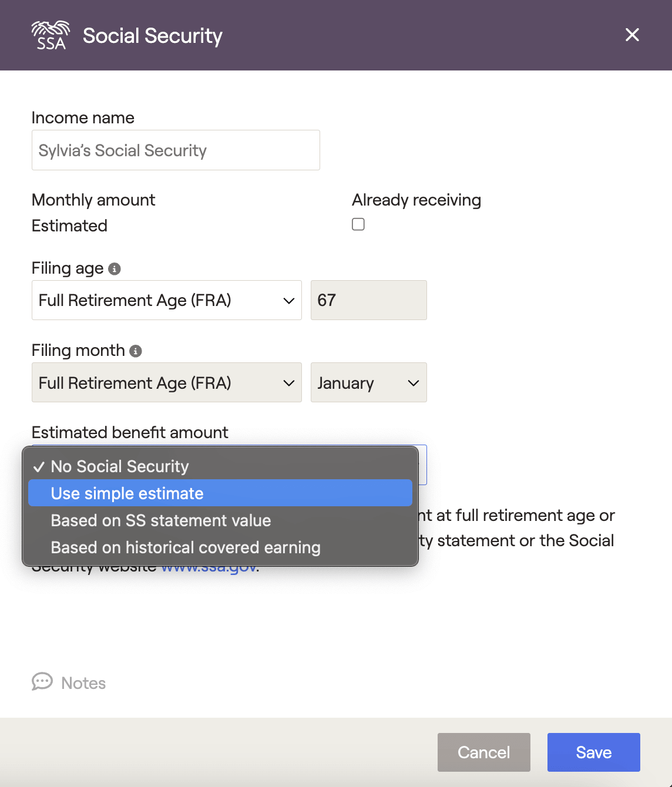Image resolution: width=672 pixels, height=787 pixels.
Task: Click the SSA eagle logo icon
Action: pos(51,35)
